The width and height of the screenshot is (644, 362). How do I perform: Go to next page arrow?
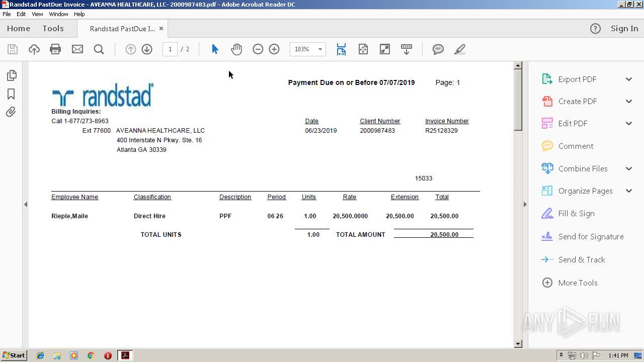(x=147, y=49)
